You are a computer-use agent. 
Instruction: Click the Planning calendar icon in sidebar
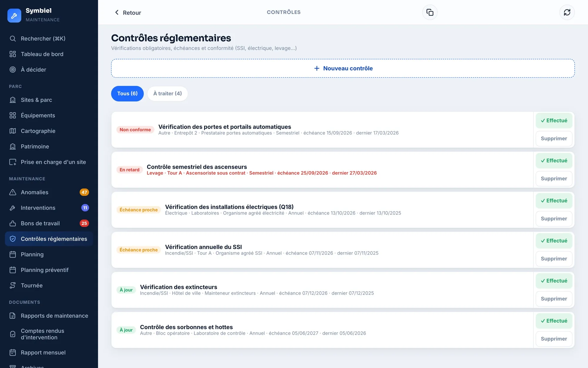tap(13, 254)
